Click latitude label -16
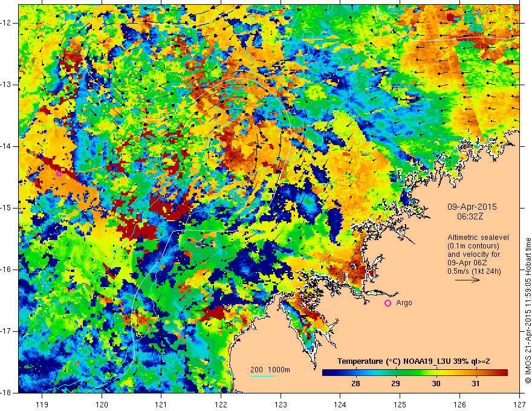Image resolution: width=532 pixels, height=411 pixels. tap(7, 270)
